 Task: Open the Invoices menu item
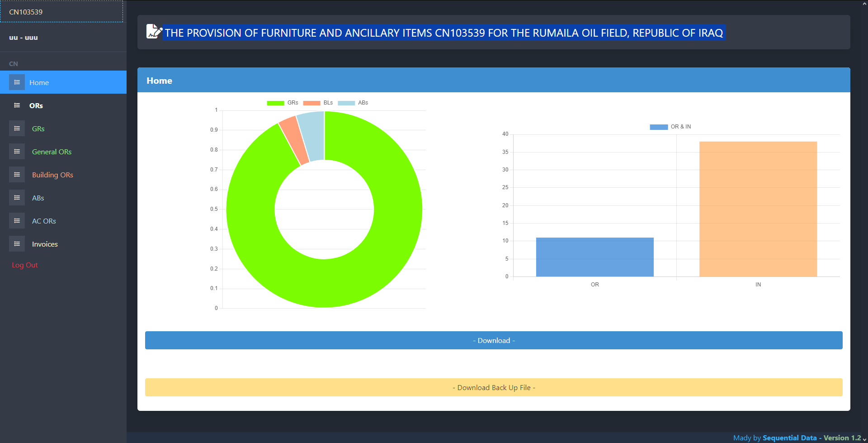tap(45, 244)
